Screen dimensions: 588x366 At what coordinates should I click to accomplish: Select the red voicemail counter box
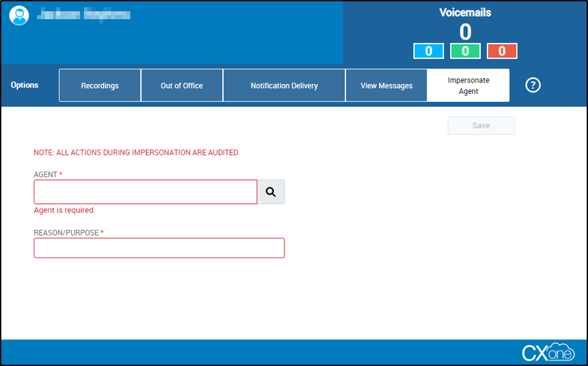coord(501,51)
